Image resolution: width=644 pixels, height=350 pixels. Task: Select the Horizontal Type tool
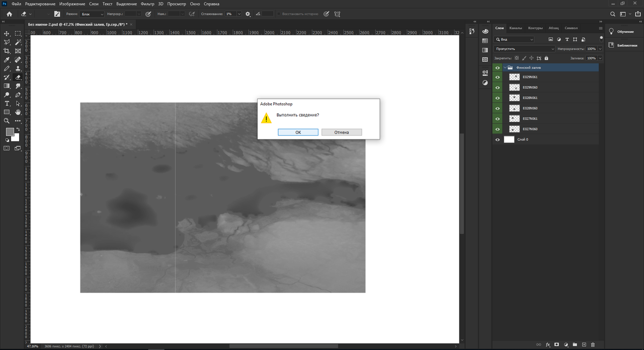7,103
